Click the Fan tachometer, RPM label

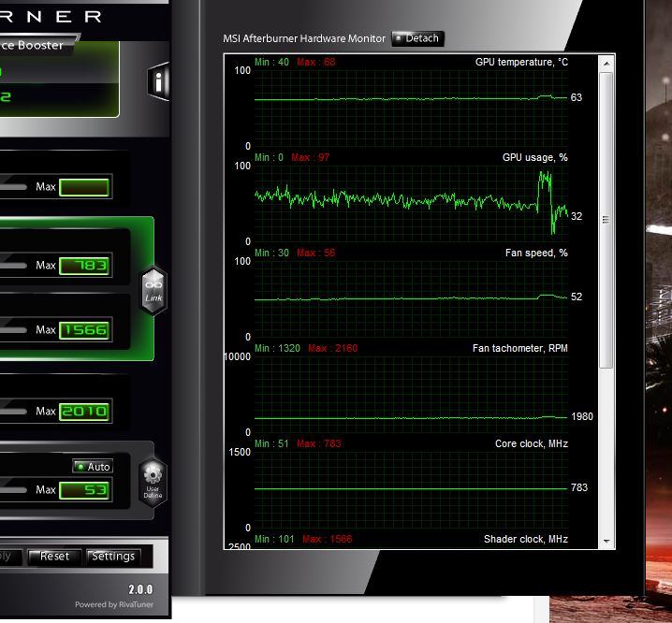tap(519, 348)
